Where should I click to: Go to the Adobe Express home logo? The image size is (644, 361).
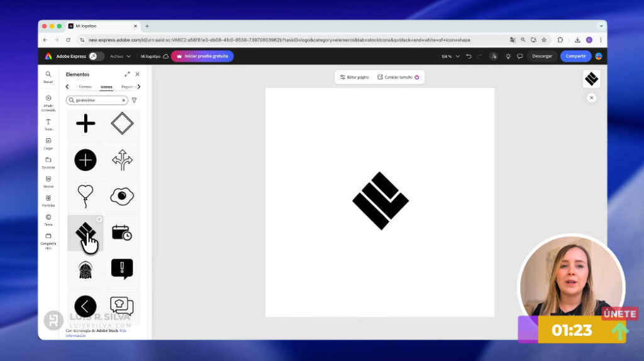point(48,56)
